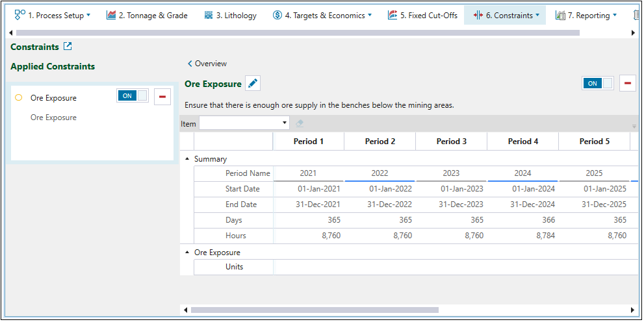Delete the Ore Exposure constraint with the header minus button
The width and height of the screenshot is (644, 322).
[x=628, y=83]
